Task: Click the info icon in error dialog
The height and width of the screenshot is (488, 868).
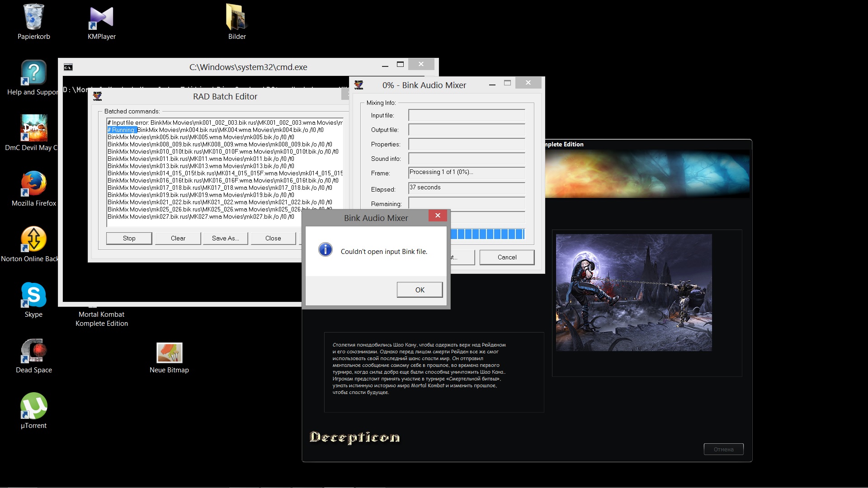Action: tap(325, 249)
